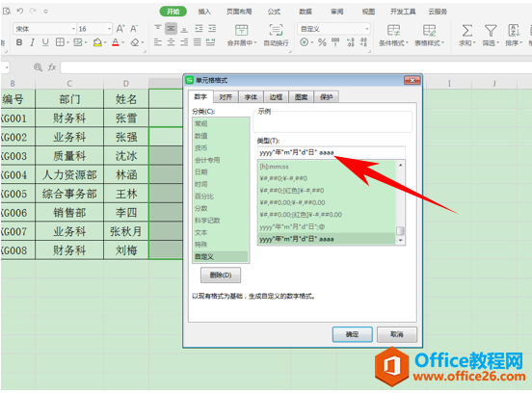
Task: Click the decrease indent icon
Action: pyautogui.click(x=199, y=29)
